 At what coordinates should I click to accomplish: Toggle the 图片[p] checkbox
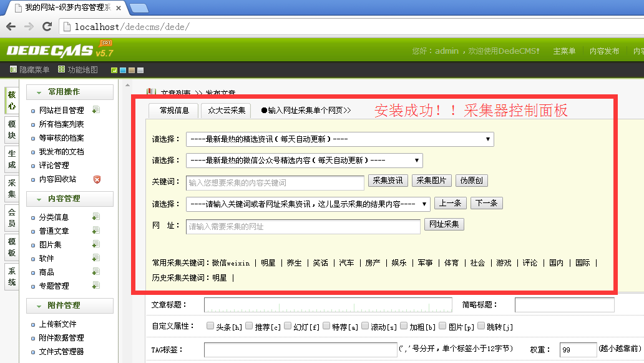442,326
